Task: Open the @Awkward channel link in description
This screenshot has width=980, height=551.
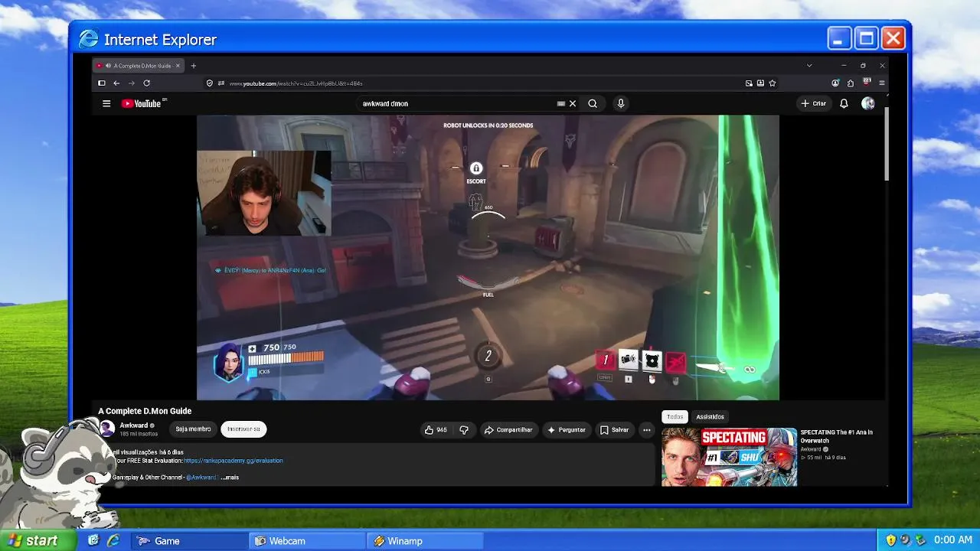Action: (202, 478)
